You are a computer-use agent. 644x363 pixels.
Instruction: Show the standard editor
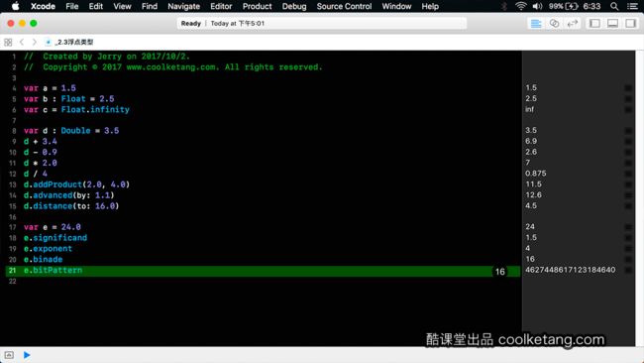(x=536, y=24)
